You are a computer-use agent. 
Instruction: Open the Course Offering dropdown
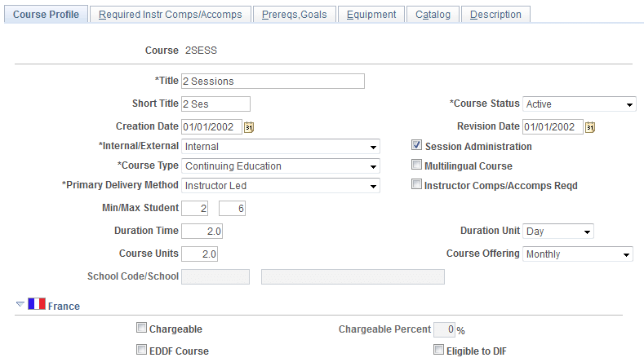tap(577, 254)
